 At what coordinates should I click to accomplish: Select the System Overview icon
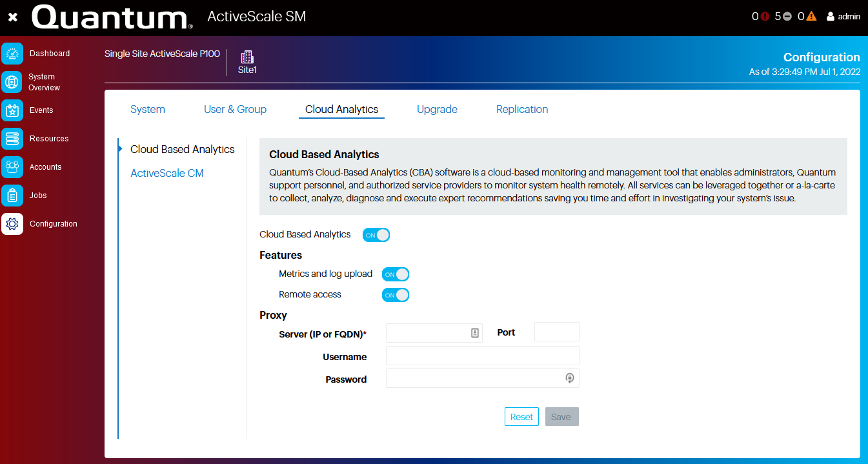coord(12,82)
